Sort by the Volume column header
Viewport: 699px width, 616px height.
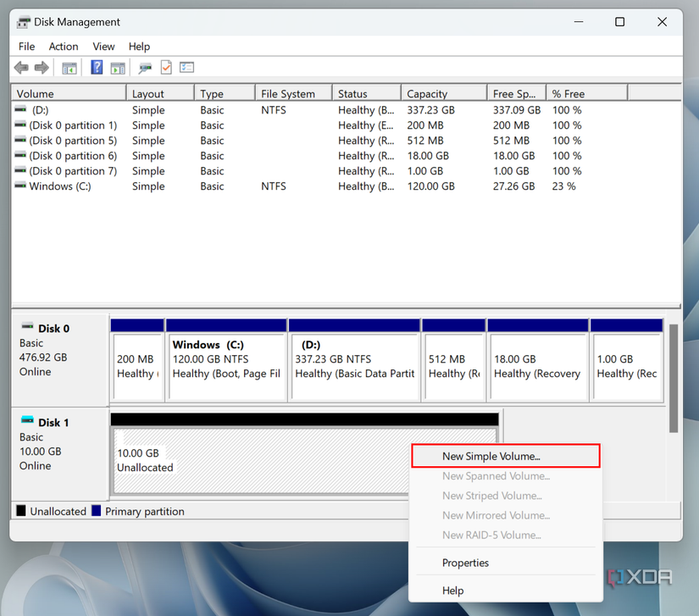point(69,93)
